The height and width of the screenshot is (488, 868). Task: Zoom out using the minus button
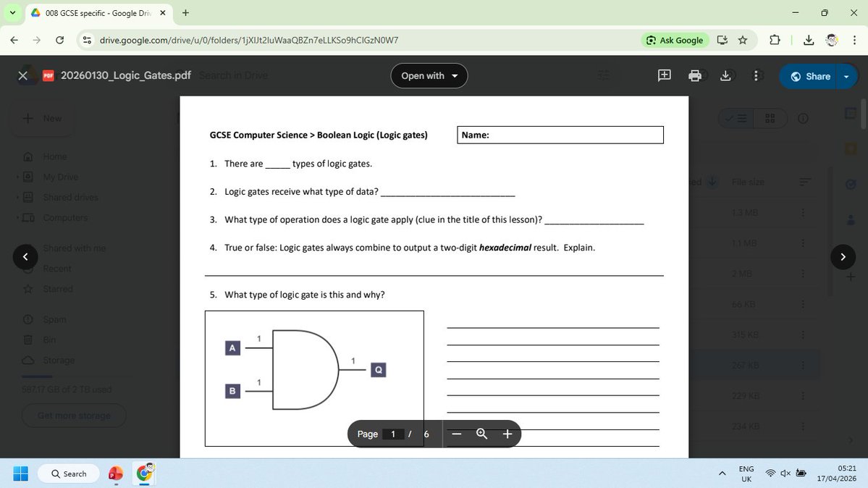pyautogui.click(x=456, y=434)
